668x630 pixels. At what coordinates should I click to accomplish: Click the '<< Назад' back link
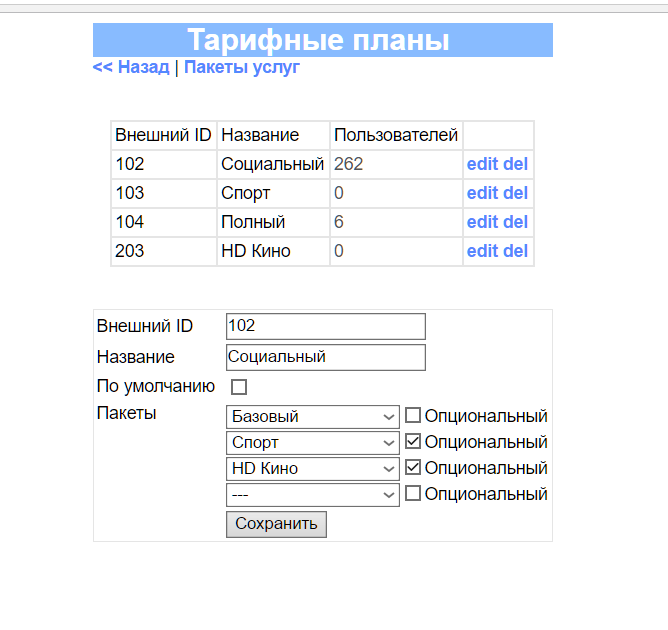coord(131,67)
